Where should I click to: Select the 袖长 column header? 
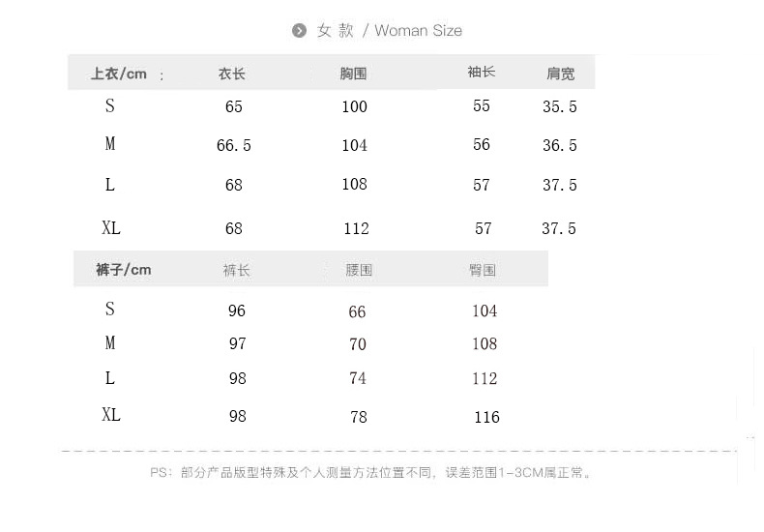481,73
